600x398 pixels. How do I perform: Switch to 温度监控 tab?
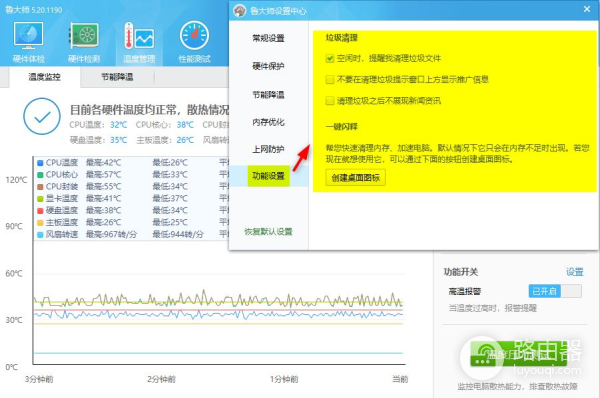[44, 77]
